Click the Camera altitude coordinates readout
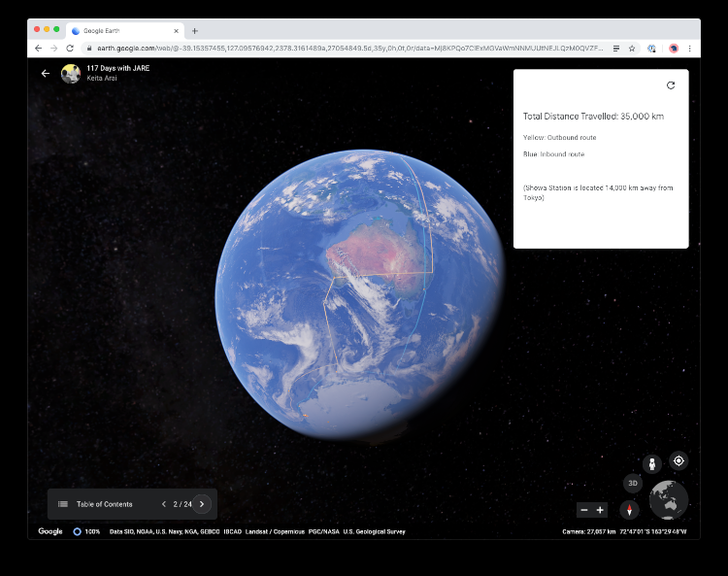Screen dimensions: 728x576 (x=624, y=531)
